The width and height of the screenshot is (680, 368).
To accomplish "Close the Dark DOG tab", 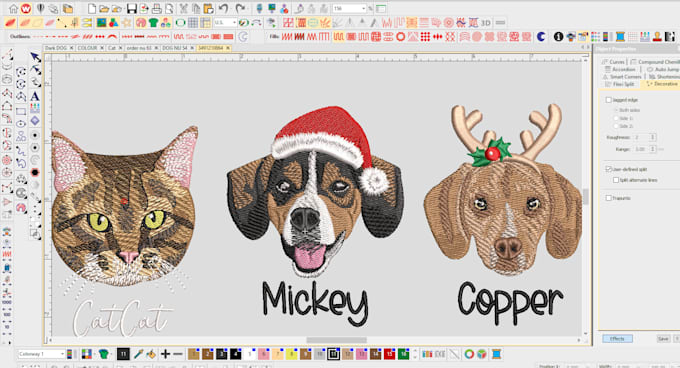I will click(x=72, y=48).
